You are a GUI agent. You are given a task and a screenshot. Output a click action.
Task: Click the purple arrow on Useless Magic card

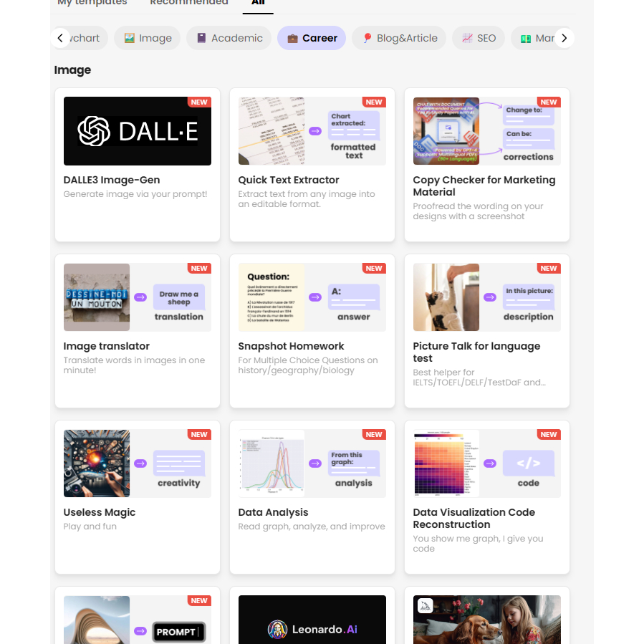click(140, 463)
